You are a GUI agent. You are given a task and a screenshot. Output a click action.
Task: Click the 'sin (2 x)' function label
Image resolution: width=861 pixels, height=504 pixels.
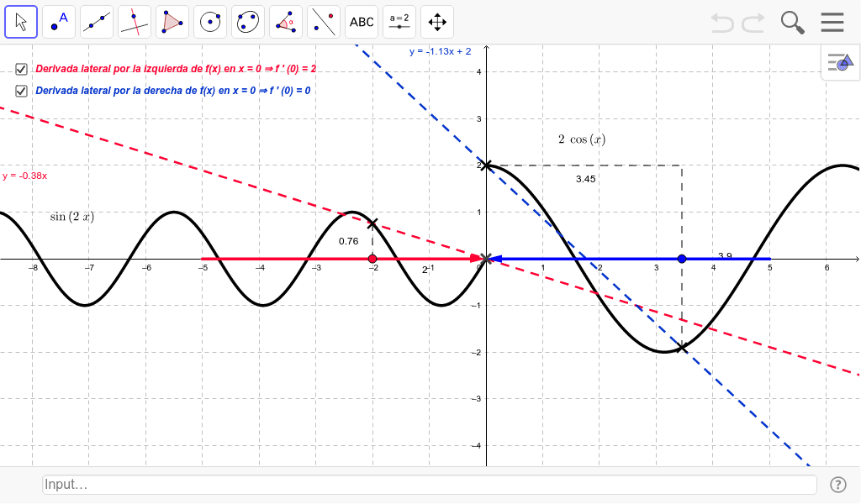point(72,217)
